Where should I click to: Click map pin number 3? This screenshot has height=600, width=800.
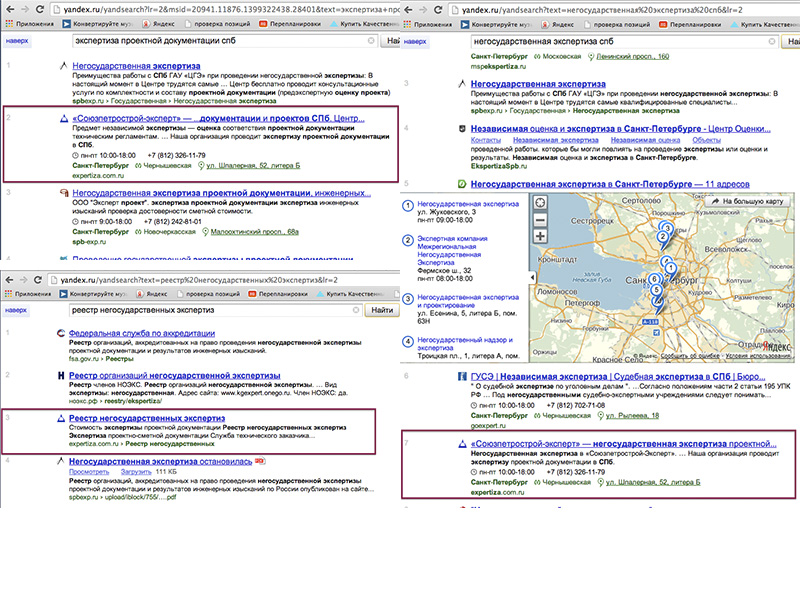coord(667,228)
